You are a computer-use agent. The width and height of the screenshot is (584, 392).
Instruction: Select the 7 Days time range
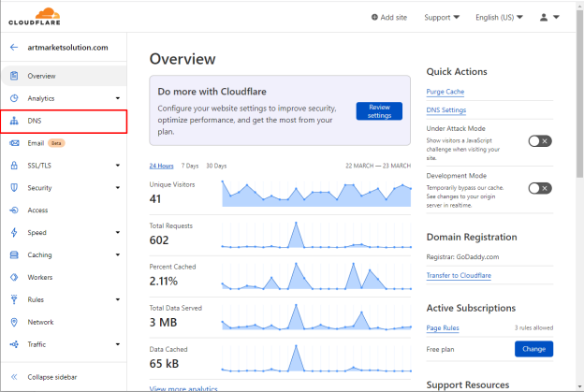point(190,166)
